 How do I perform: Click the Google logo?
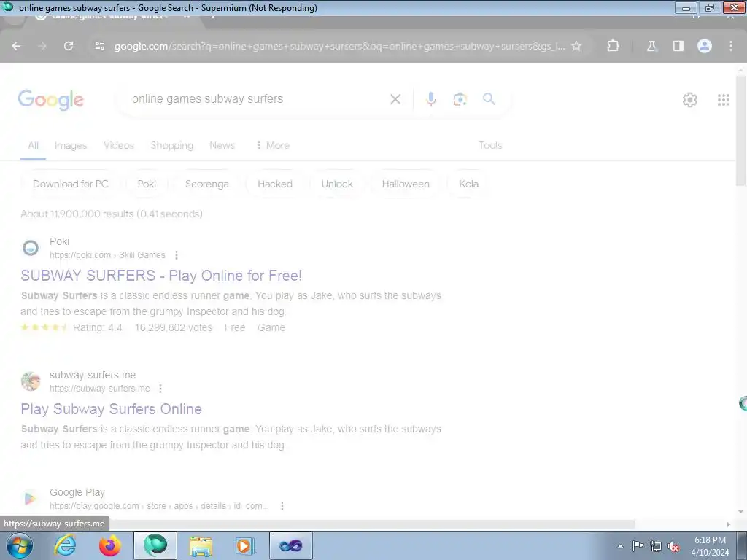[50, 99]
